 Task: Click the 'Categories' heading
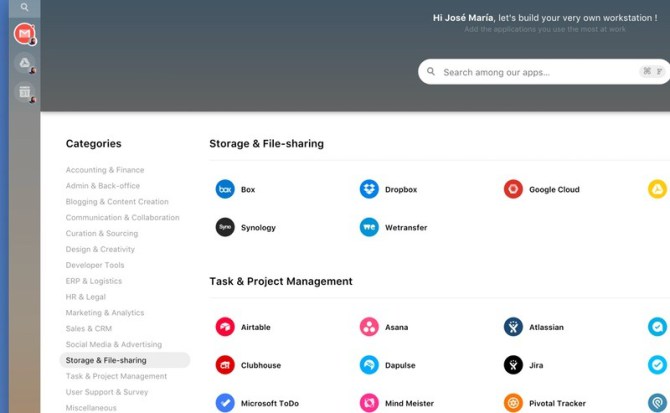point(94,144)
